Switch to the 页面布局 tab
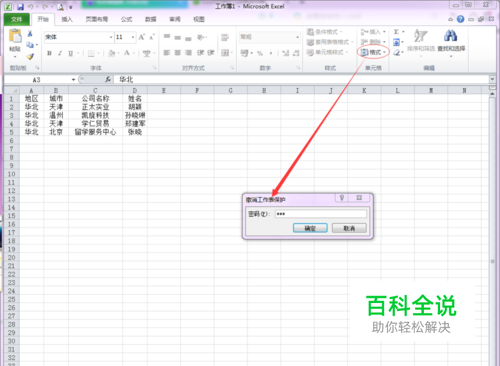The image size is (500, 366). click(x=97, y=19)
